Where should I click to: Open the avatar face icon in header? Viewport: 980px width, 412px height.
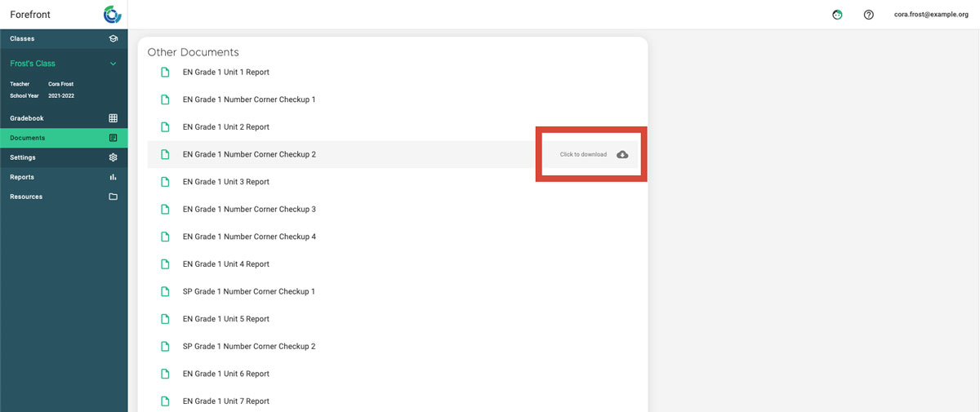[x=837, y=15]
